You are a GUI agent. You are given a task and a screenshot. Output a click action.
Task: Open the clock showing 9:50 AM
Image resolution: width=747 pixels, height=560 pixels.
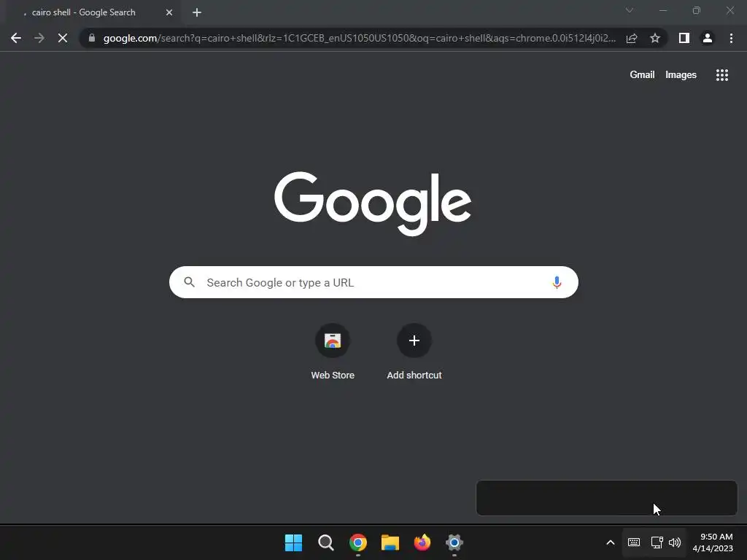point(713,542)
